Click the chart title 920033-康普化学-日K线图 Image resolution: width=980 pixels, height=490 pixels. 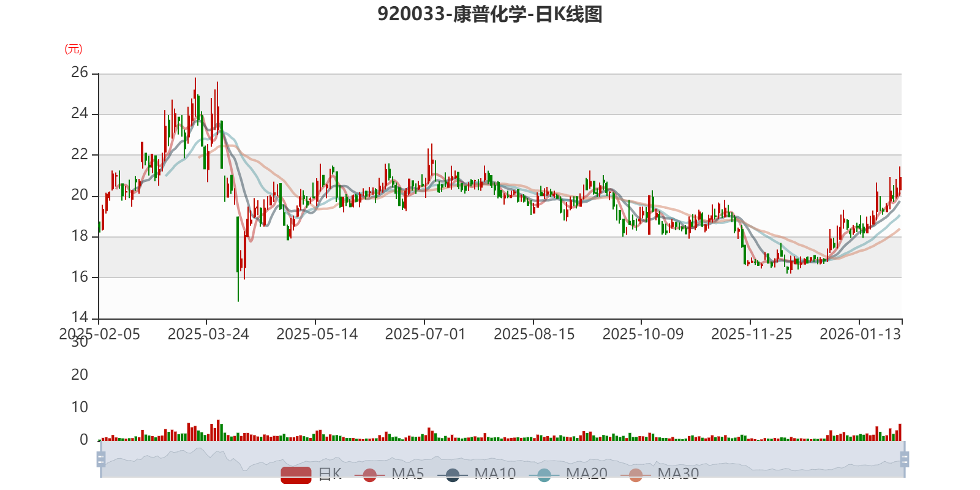click(x=490, y=14)
